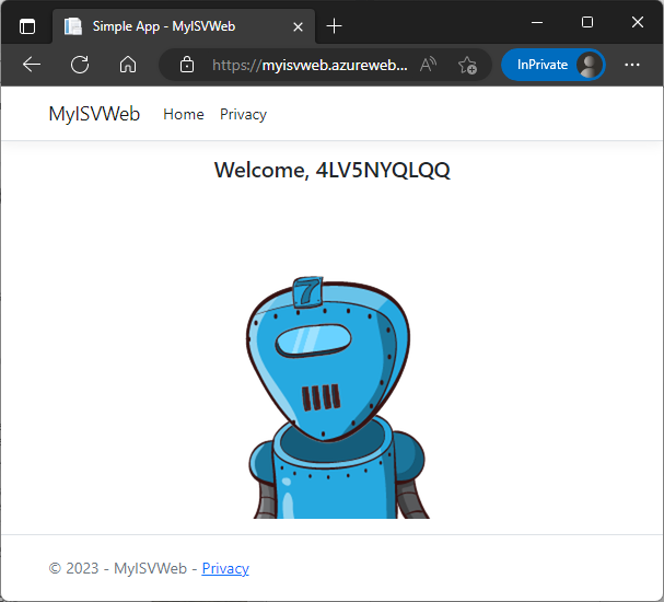Refresh the current page
This screenshot has height=602, width=664.
click(80, 65)
